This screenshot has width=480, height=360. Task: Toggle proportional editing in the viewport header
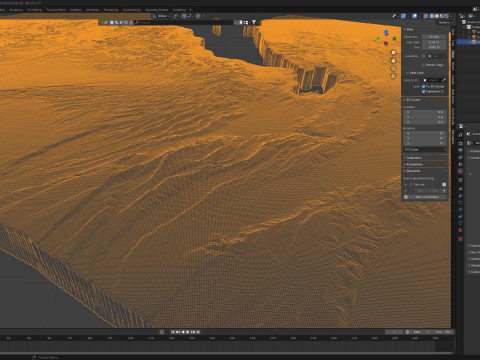coord(198,16)
